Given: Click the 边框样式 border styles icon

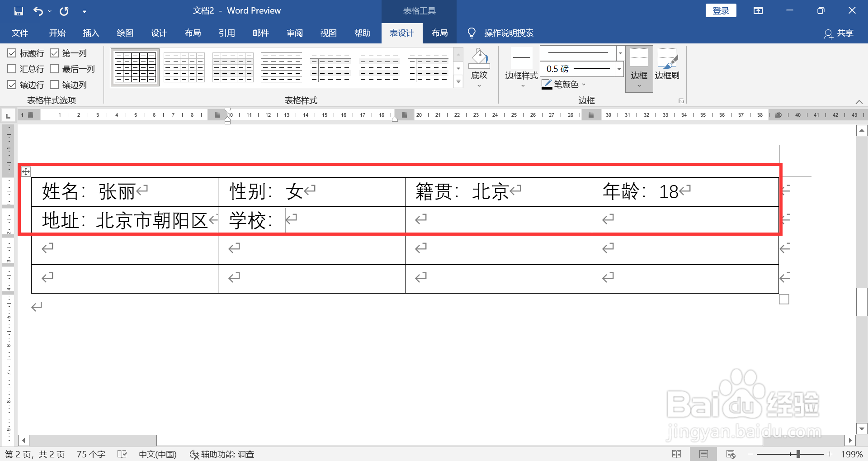Looking at the screenshot, I should coord(521,58).
